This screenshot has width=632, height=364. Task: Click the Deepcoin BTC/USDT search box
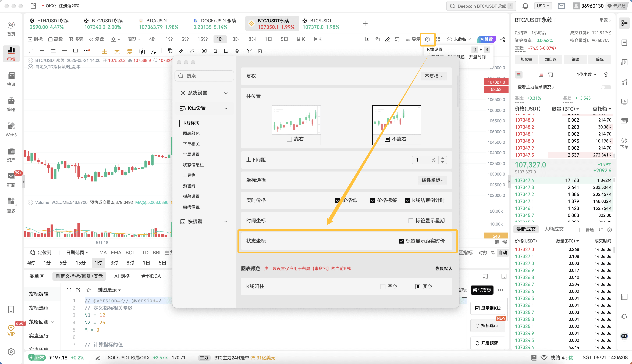pyautogui.click(x=481, y=6)
